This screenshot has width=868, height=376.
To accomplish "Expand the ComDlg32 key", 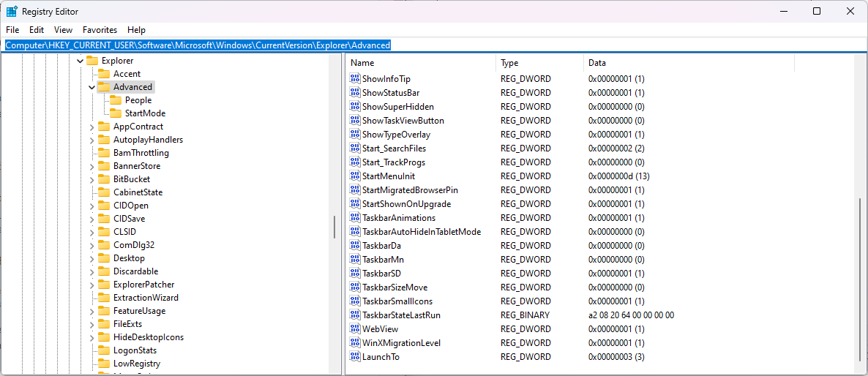I will [x=92, y=245].
